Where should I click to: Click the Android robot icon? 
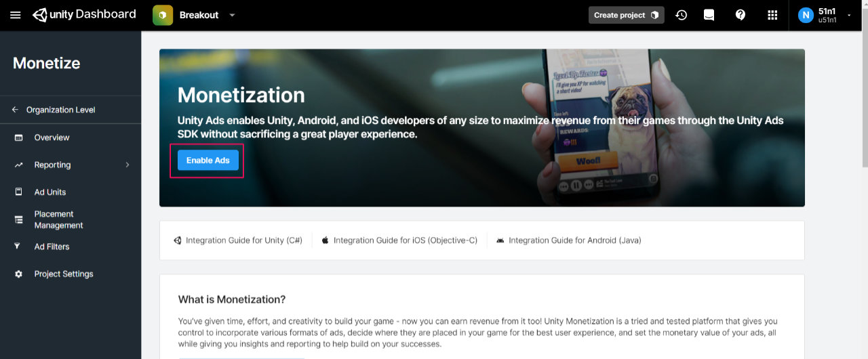(500, 240)
